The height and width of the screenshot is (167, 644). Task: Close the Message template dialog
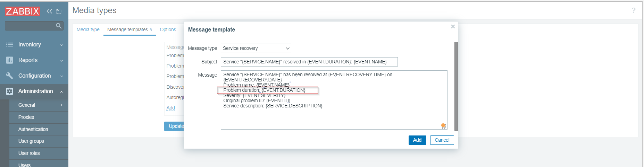(453, 26)
